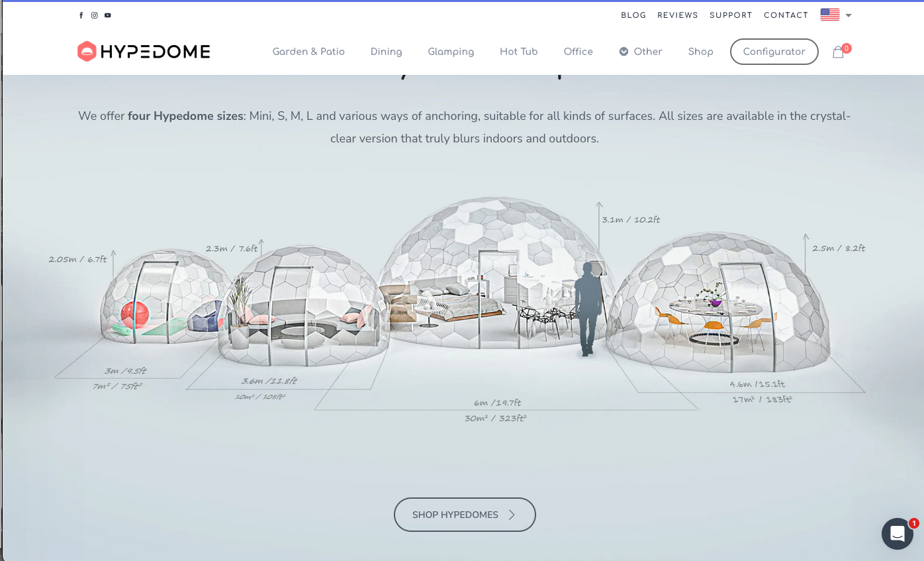
Task: Click the '3.6m / 11.8ft' diameter label
Action: tap(269, 381)
